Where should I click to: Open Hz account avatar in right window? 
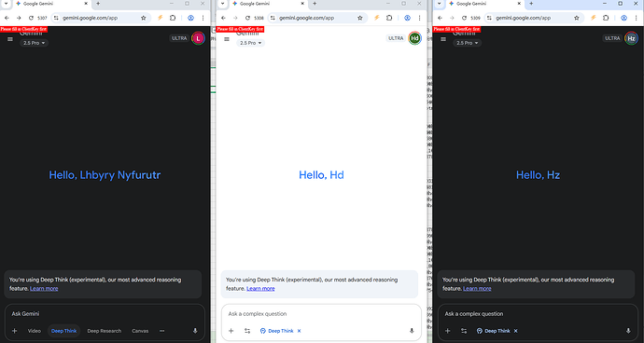click(x=632, y=38)
